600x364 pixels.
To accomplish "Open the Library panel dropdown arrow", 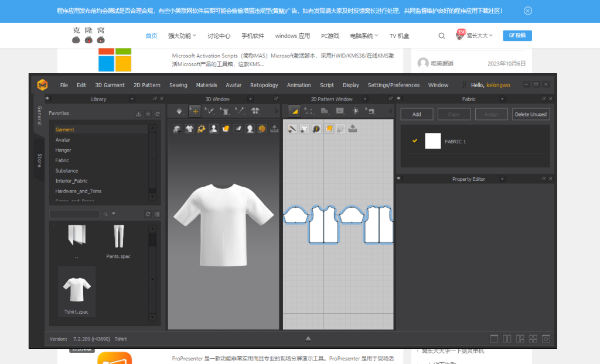I will 132,99.
